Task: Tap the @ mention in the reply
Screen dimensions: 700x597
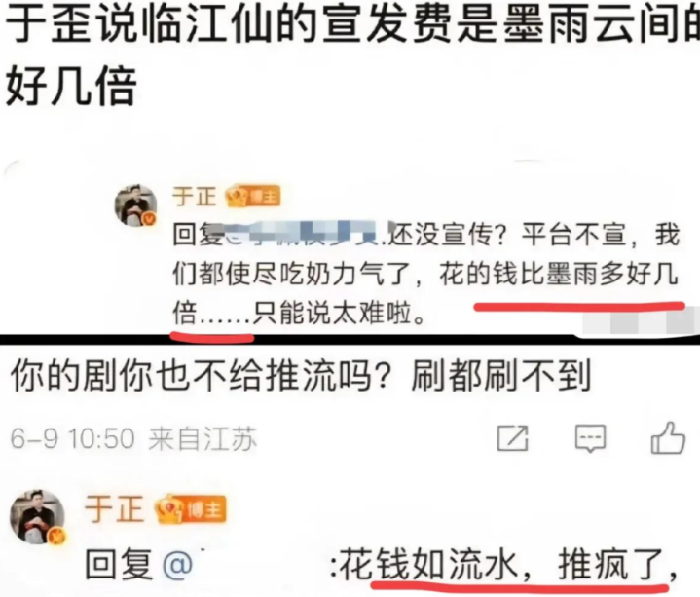Action: tap(178, 565)
